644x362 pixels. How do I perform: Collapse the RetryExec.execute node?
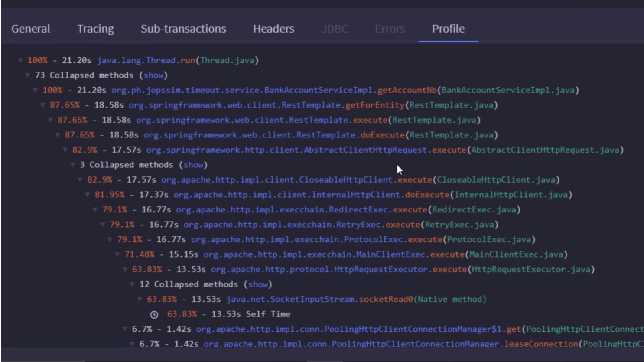click(102, 225)
